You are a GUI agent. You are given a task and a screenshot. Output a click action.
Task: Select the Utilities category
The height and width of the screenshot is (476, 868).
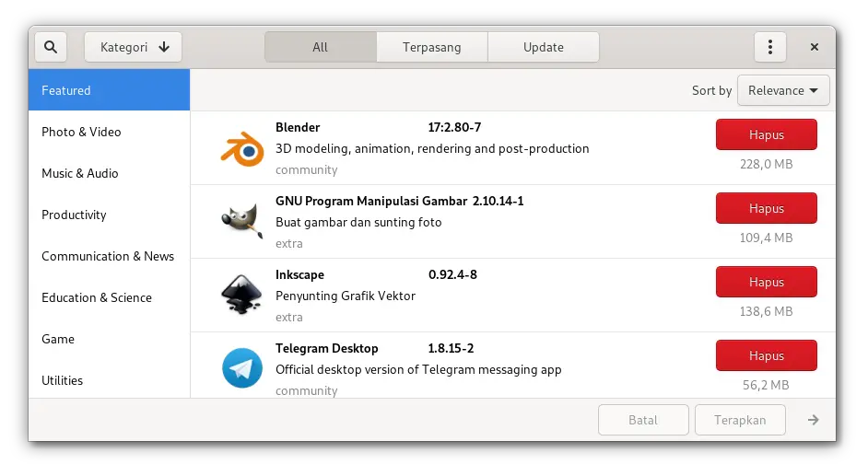click(x=109, y=380)
